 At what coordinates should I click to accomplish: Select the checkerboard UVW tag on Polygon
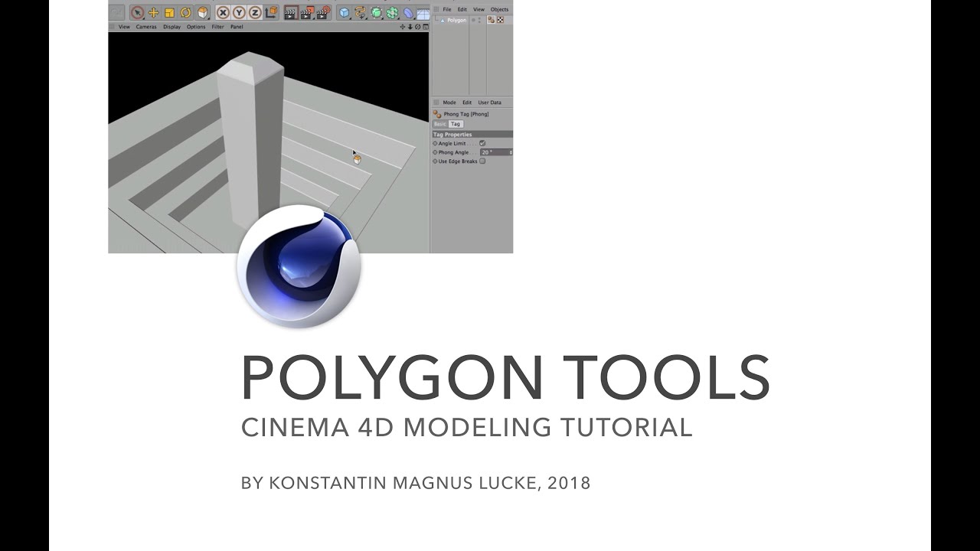[501, 21]
